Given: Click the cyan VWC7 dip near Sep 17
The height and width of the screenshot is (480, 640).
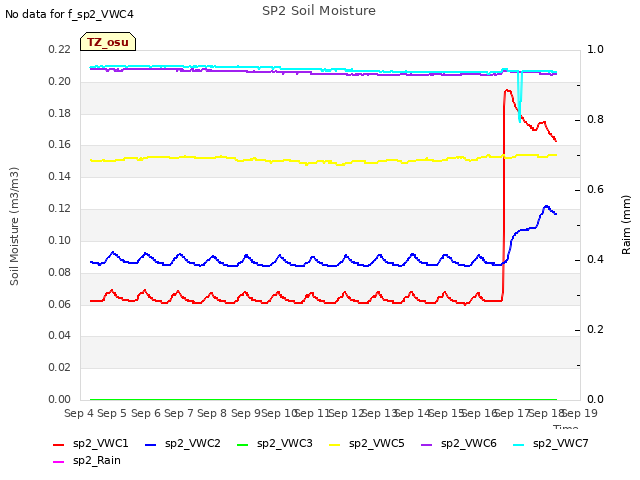Looking at the screenshot, I should point(520,120).
